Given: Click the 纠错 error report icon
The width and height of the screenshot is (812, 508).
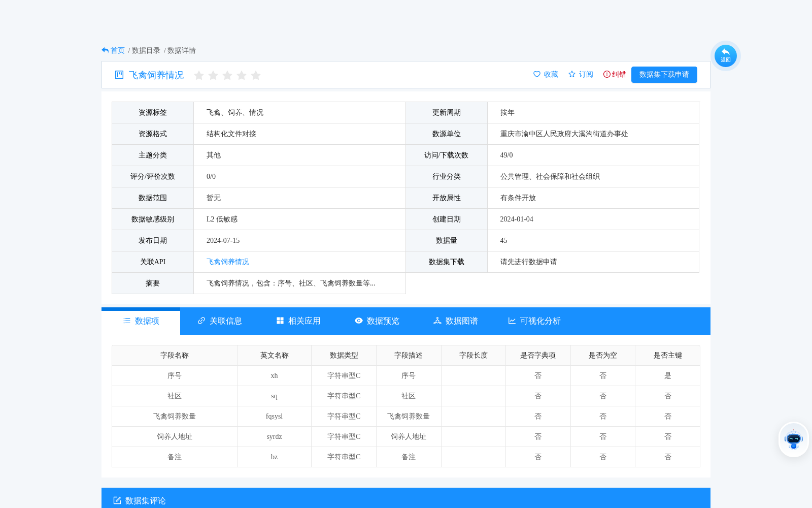Looking at the screenshot, I should coord(606,74).
